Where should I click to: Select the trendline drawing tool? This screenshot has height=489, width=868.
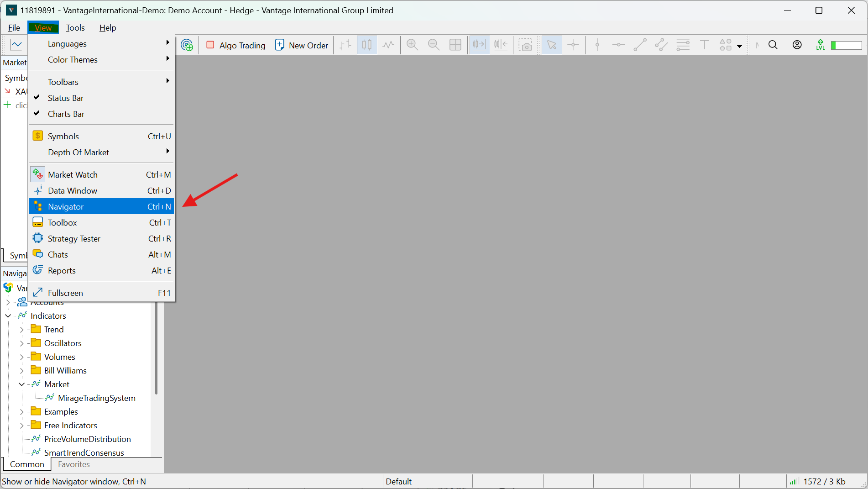coord(640,45)
